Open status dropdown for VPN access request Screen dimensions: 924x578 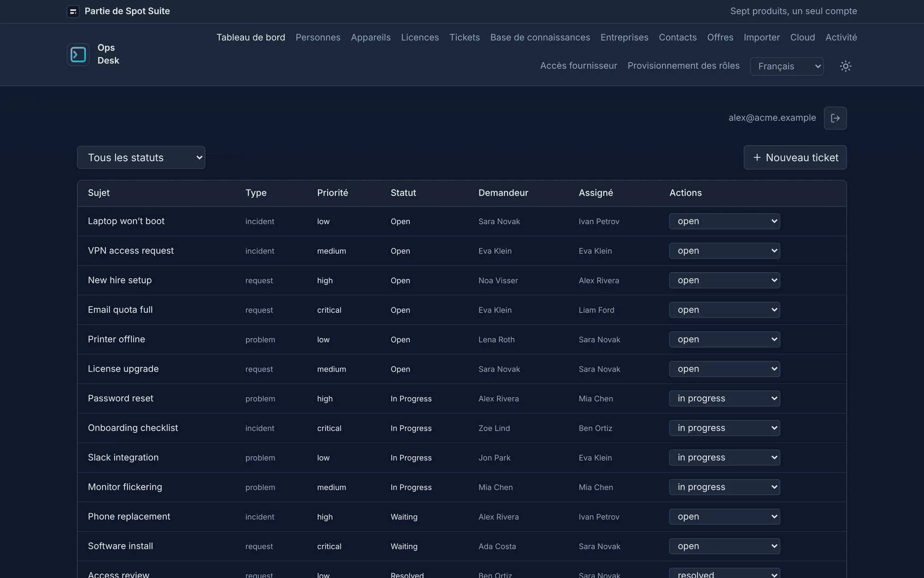pyautogui.click(x=724, y=251)
